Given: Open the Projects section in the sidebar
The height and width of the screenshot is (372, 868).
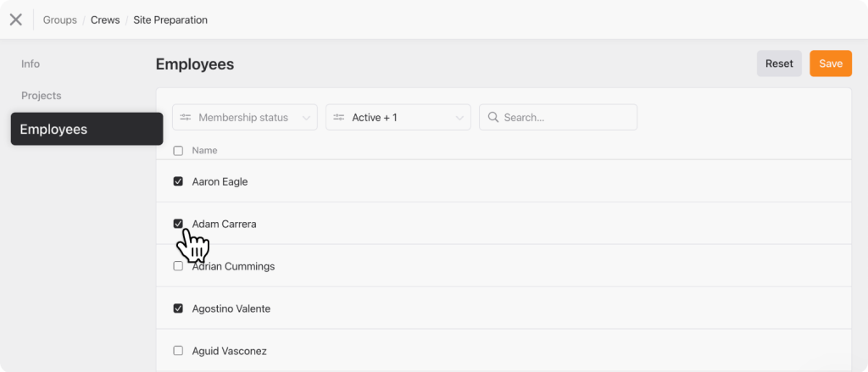Looking at the screenshot, I should pyautogui.click(x=41, y=96).
